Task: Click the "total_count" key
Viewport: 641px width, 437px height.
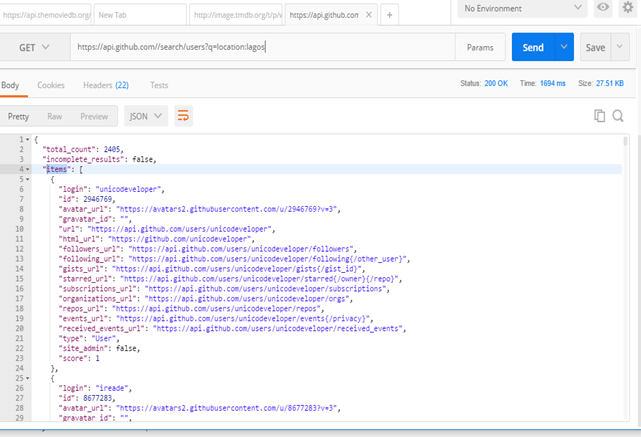Action: pos(69,149)
